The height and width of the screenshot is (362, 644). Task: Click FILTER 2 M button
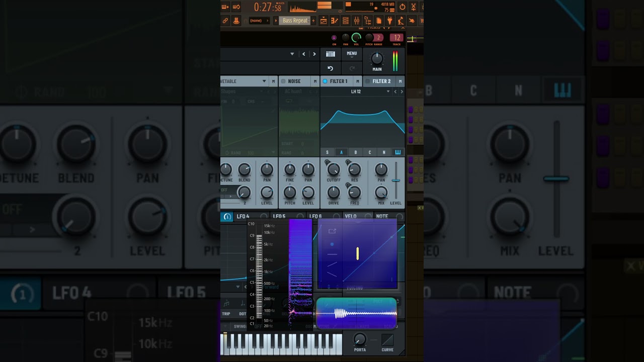pyautogui.click(x=400, y=81)
